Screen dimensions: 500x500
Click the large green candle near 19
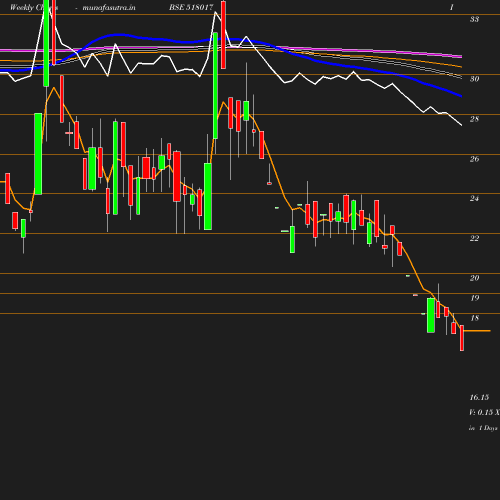point(431,315)
